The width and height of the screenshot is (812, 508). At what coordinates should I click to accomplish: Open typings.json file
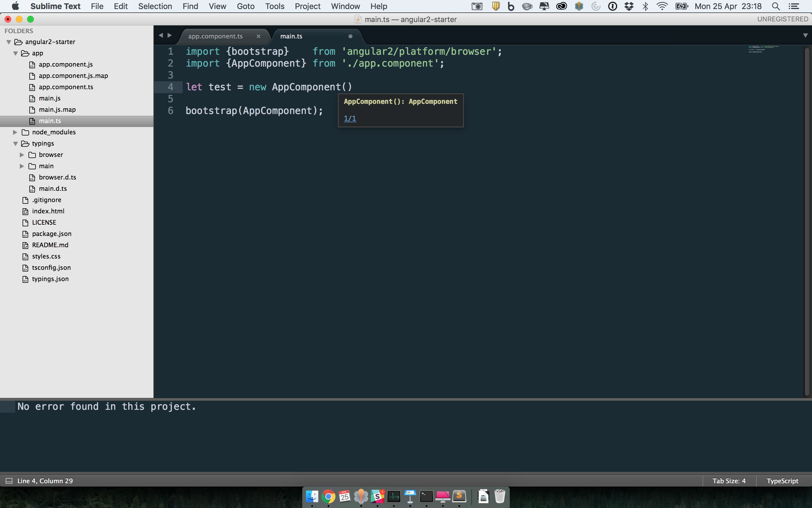click(x=50, y=279)
